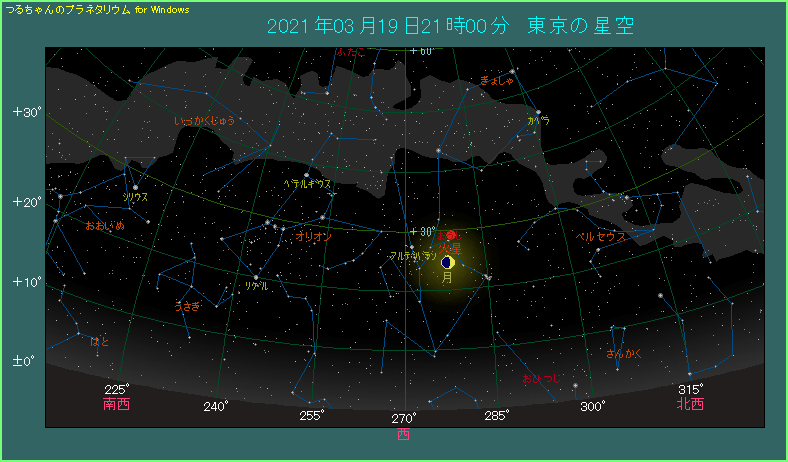Click the Capella (カペラ) star
Viewport: 788px width, 462px height.
pyautogui.click(x=538, y=112)
